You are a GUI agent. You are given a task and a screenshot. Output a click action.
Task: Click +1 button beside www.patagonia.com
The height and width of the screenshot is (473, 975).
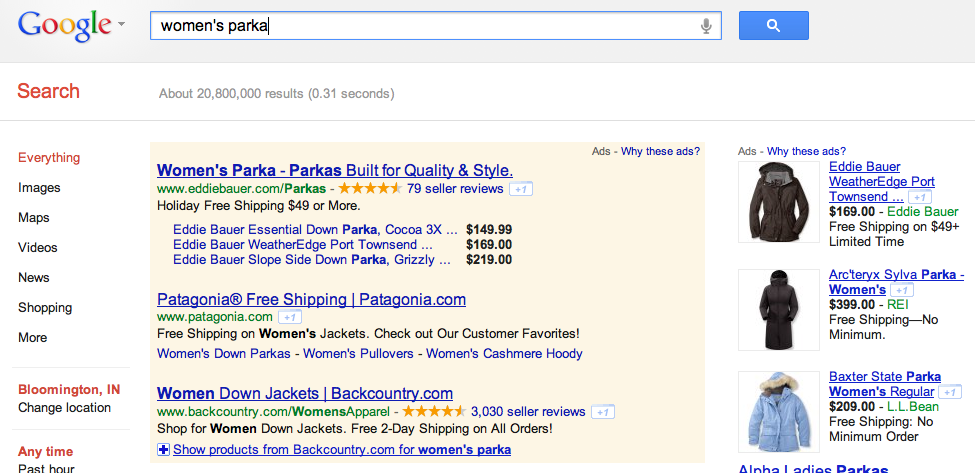click(x=290, y=317)
